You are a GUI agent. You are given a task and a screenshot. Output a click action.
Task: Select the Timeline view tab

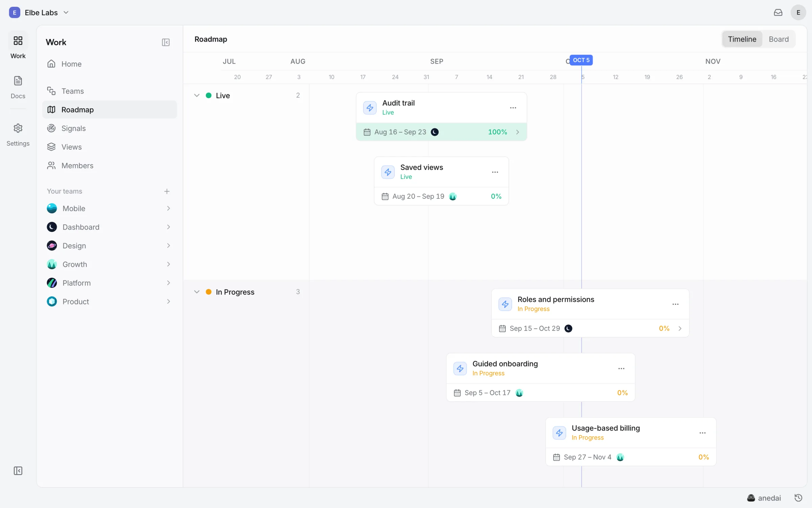[742, 39]
